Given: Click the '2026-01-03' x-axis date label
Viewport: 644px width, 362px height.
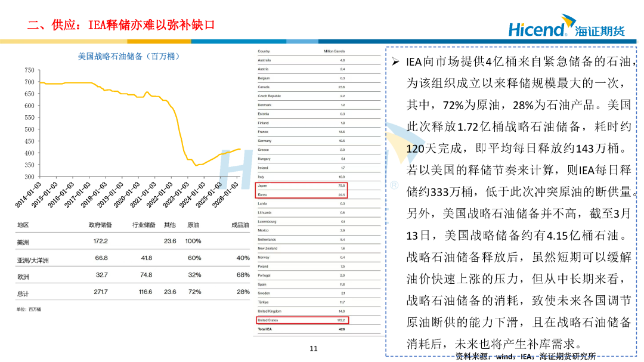Looking at the screenshot, I should click(x=225, y=195).
